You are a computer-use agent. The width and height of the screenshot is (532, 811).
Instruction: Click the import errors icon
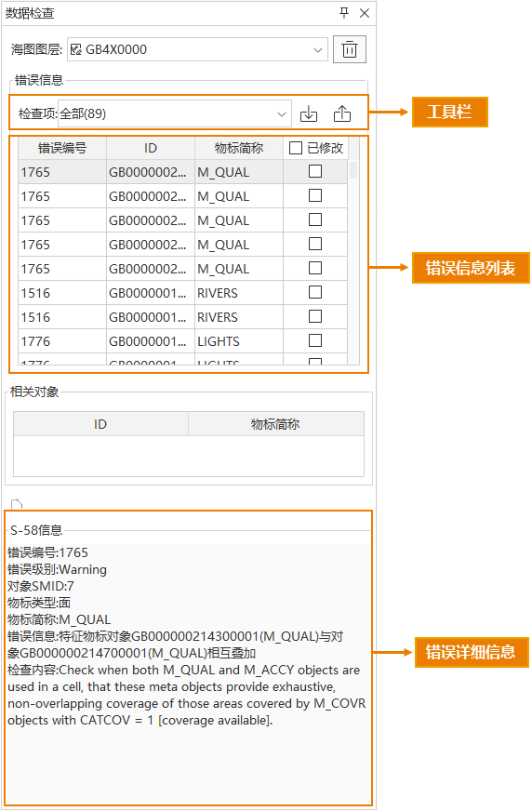pos(309,113)
